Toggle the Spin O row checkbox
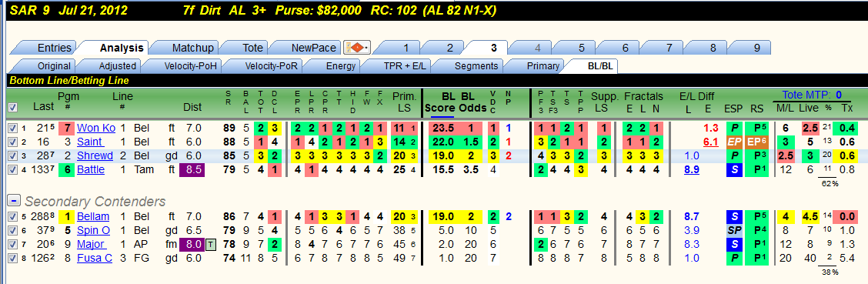Viewport: 868px width, 284px height. pos(13,230)
